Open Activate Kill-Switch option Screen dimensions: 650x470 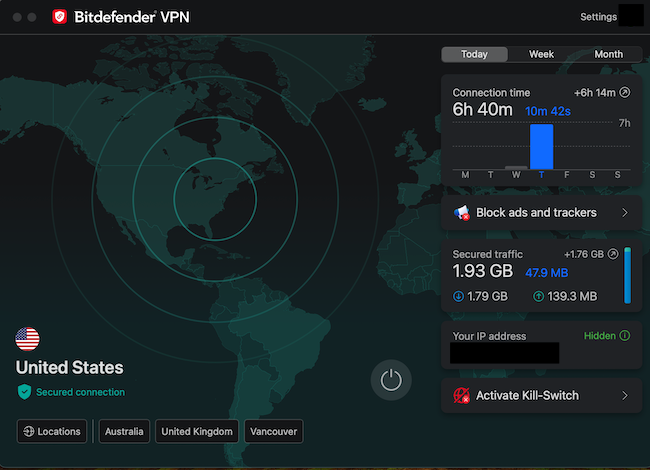point(541,395)
